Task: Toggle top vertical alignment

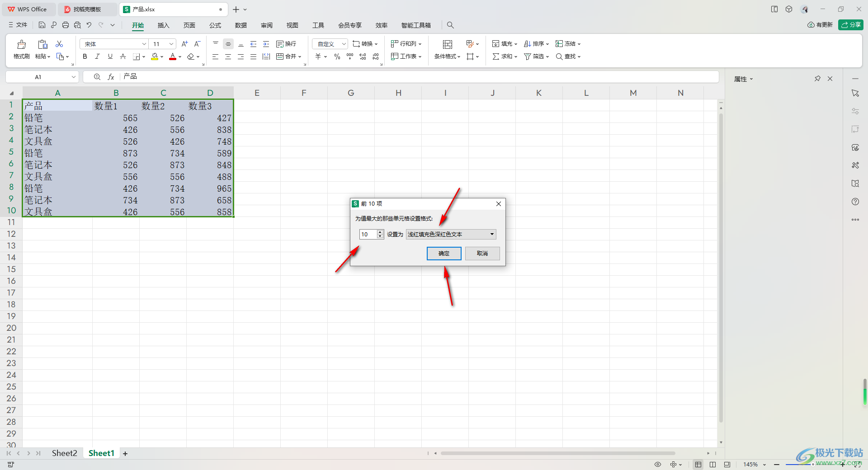Action: click(x=216, y=44)
